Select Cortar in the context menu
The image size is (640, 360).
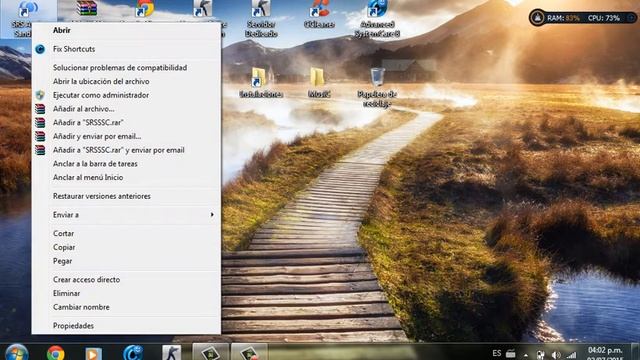[x=126, y=233]
